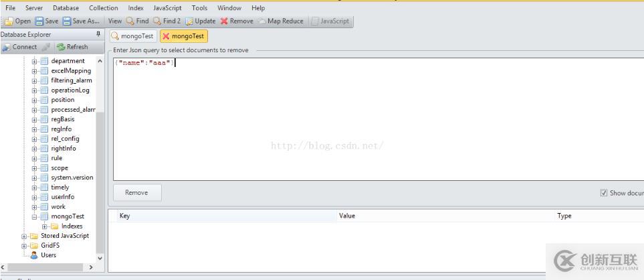Expand the Stored JavaScript folder
Screen dimensions: 644x280
pos(24,236)
